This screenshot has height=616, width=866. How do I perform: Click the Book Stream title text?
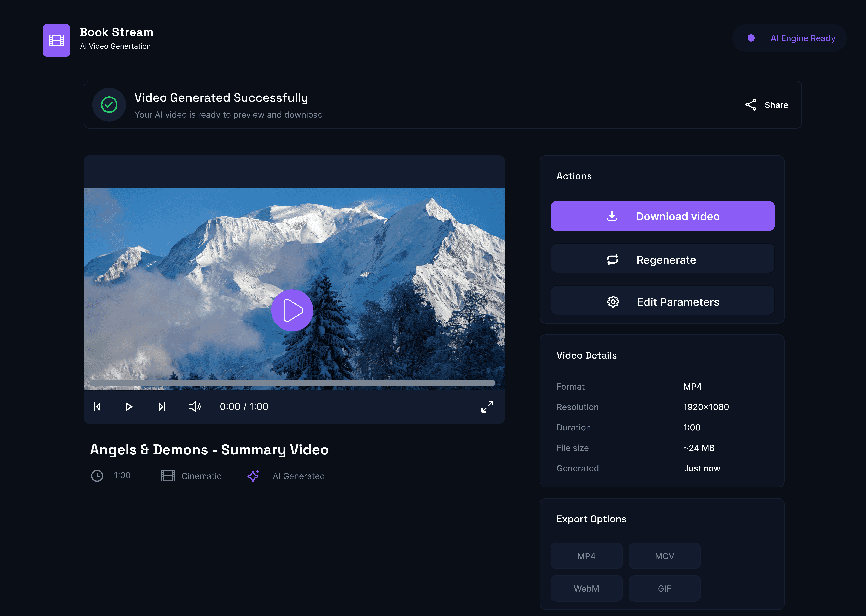point(116,32)
